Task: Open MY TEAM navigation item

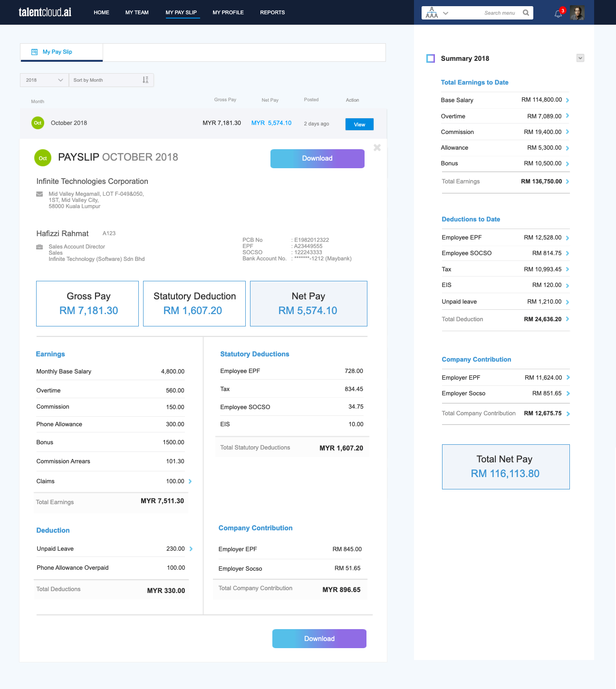Action: tap(137, 12)
